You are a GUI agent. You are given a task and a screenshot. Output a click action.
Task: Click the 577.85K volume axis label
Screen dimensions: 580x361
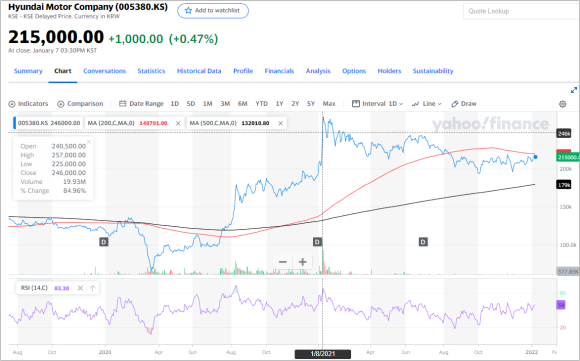568,271
